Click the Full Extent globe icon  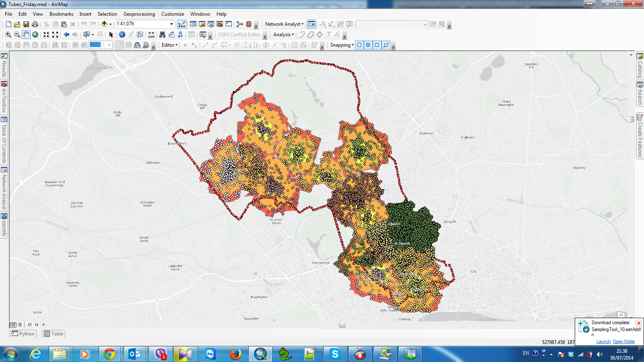click(35, 35)
